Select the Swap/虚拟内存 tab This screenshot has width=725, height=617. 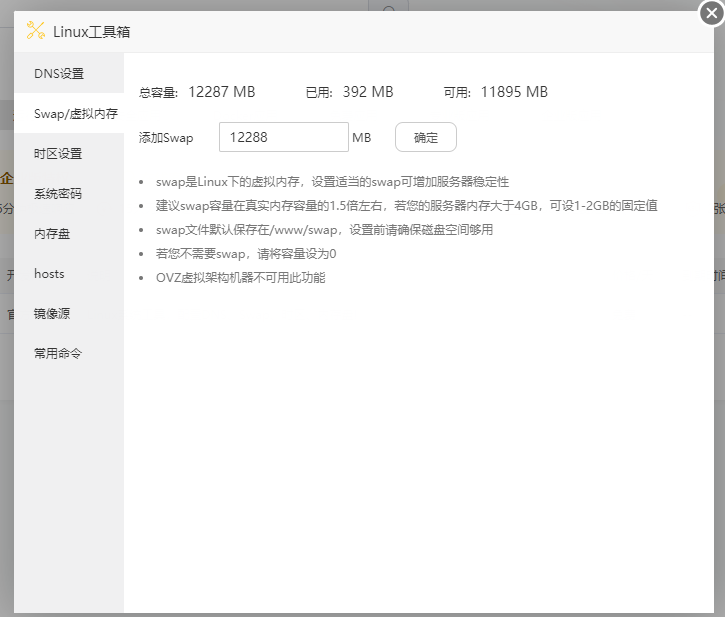[69, 114]
